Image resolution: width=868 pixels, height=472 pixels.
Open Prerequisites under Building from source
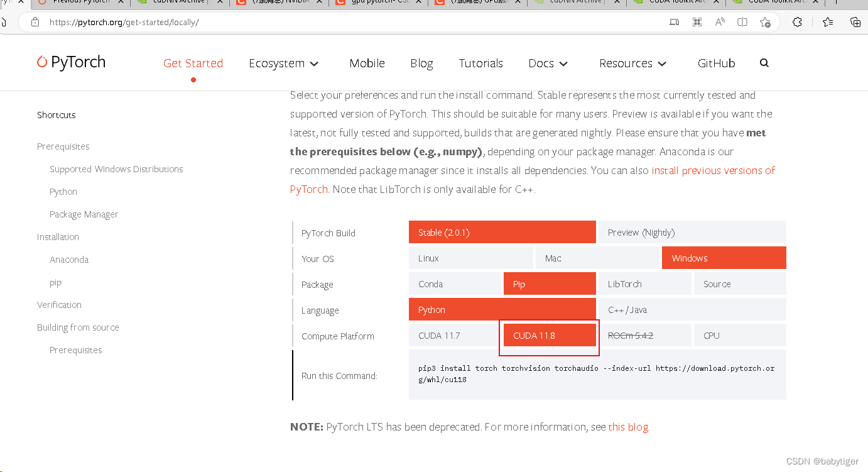pyautogui.click(x=75, y=350)
